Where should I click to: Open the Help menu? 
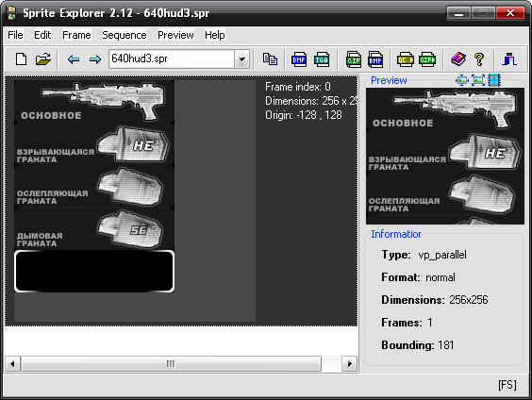point(215,35)
